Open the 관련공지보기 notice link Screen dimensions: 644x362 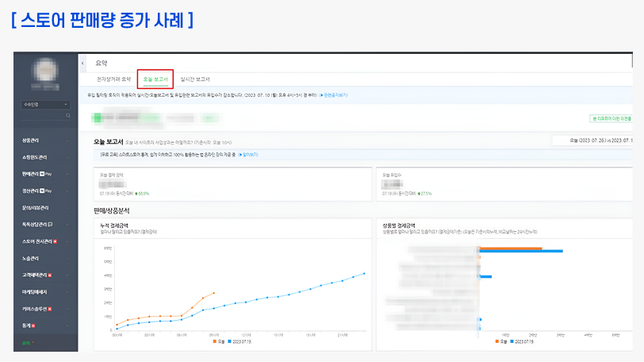click(x=333, y=94)
